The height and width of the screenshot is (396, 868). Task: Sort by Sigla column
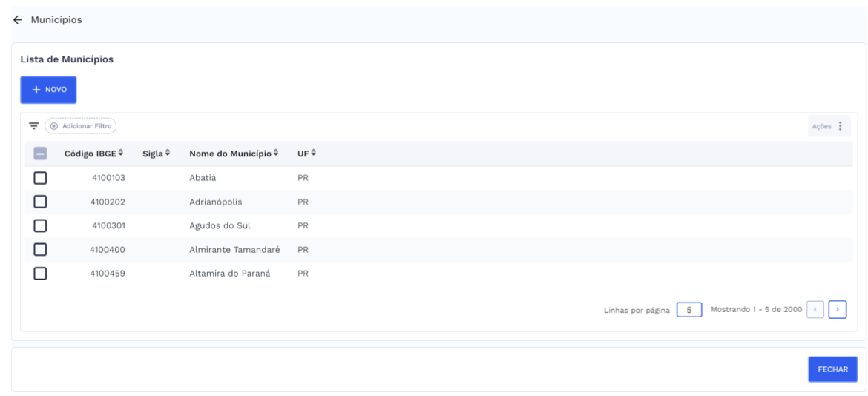point(157,154)
